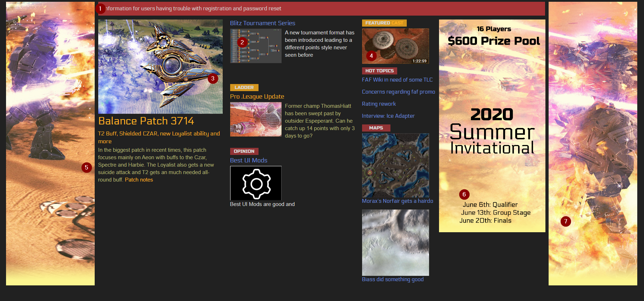The image size is (644, 301).
Task: Click the right side explosion artwork banner
Action: pyautogui.click(x=593, y=144)
